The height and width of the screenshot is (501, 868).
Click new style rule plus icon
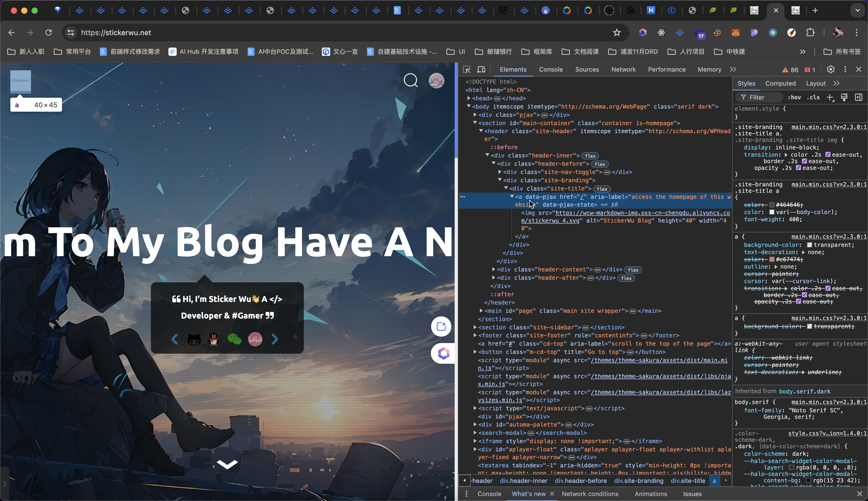click(830, 97)
